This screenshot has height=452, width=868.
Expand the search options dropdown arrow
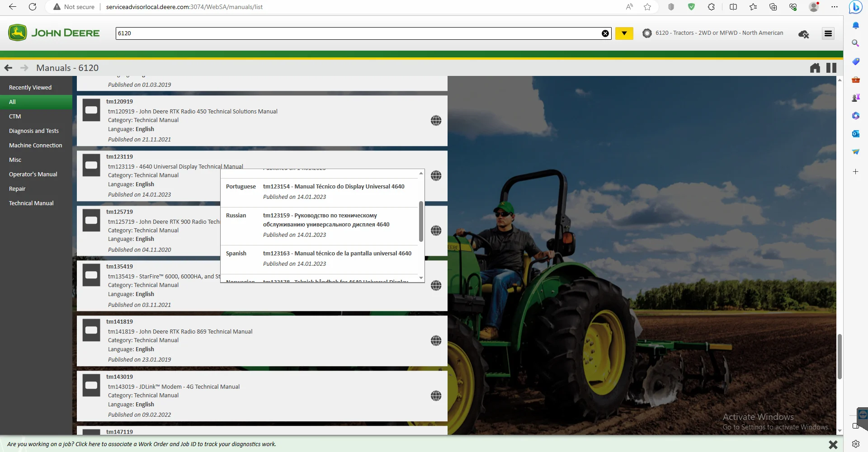click(x=624, y=33)
